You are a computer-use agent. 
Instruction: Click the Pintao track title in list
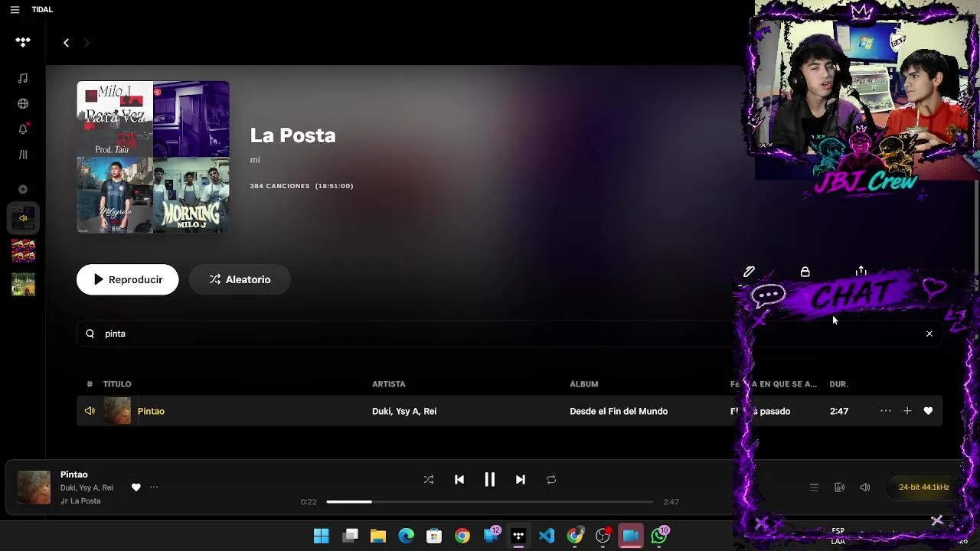point(151,411)
